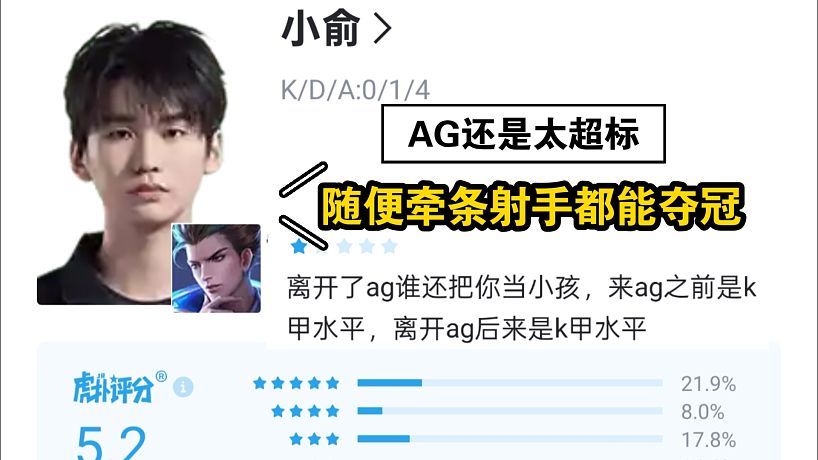Click the first filled star in comment rating

tap(299, 246)
